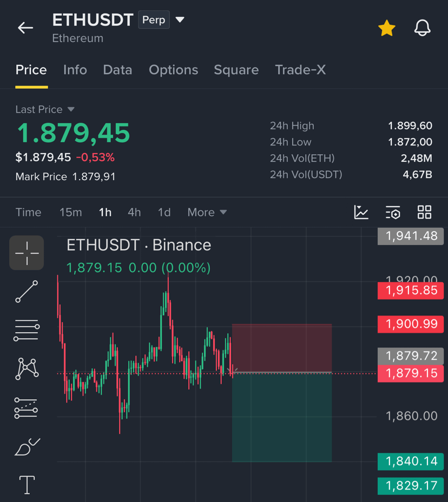Open the chart settings icon

[x=393, y=212]
